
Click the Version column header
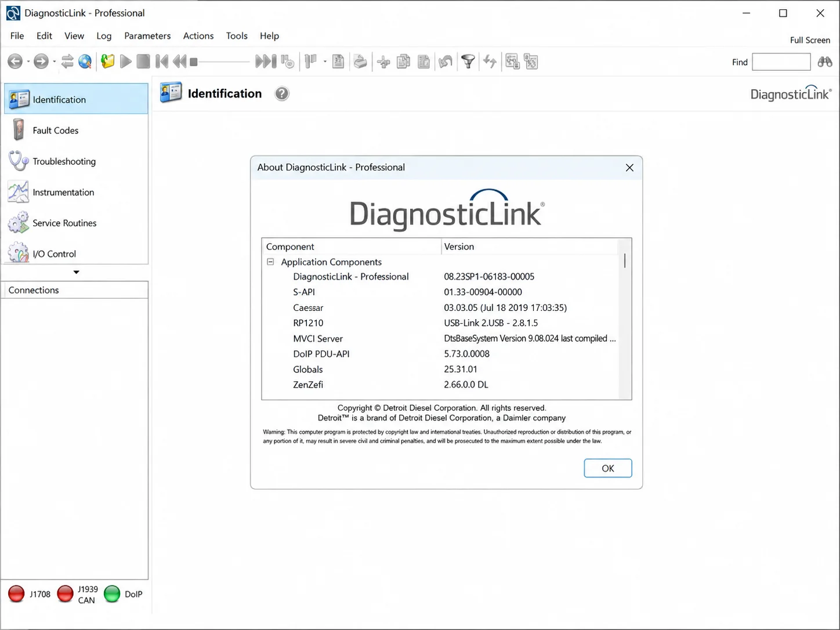[530, 247]
